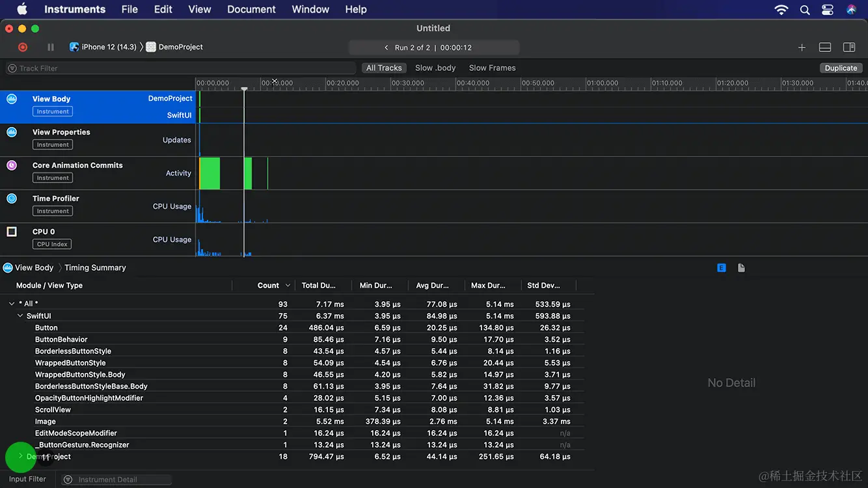Toggle the right inspector sidebar button
Image resolution: width=868 pixels, height=488 pixels.
[849, 47]
